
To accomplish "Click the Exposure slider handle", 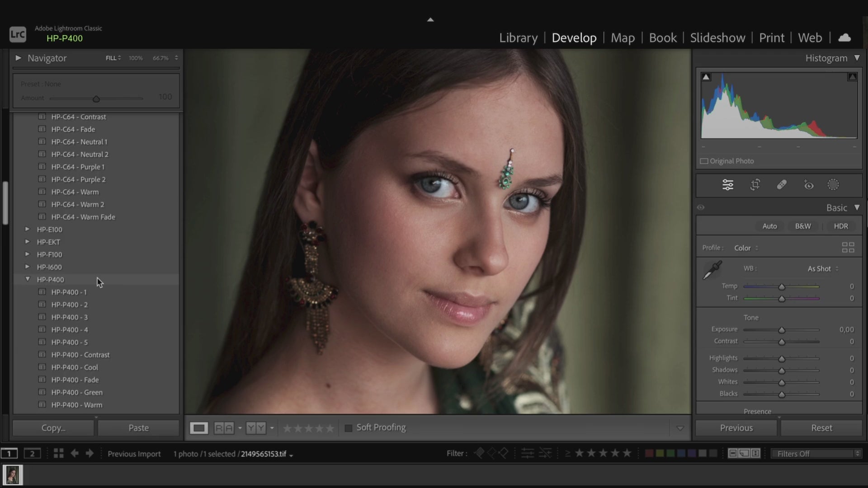I will [782, 330].
